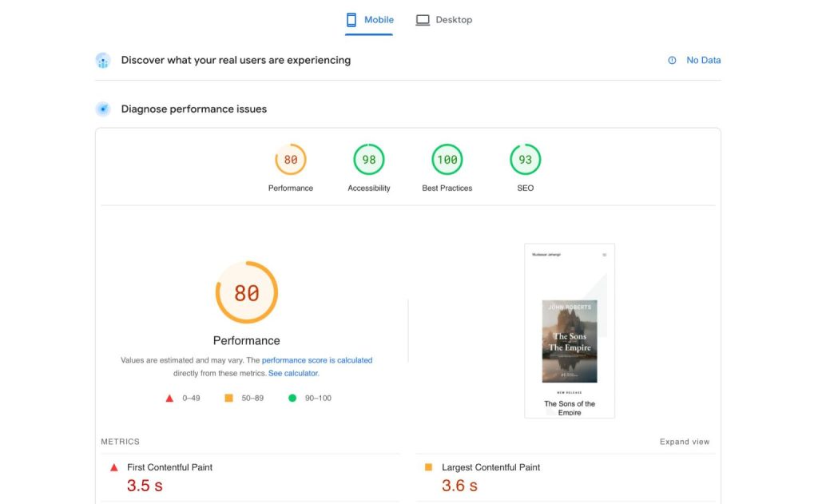Open the 'See calculator' link
The image size is (818, 504).
tap(292, 374)
